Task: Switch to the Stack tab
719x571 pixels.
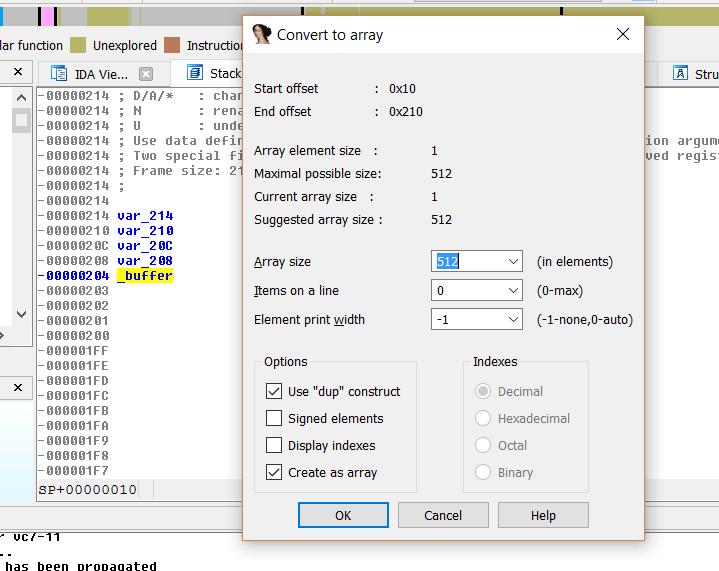Action: 224,73
